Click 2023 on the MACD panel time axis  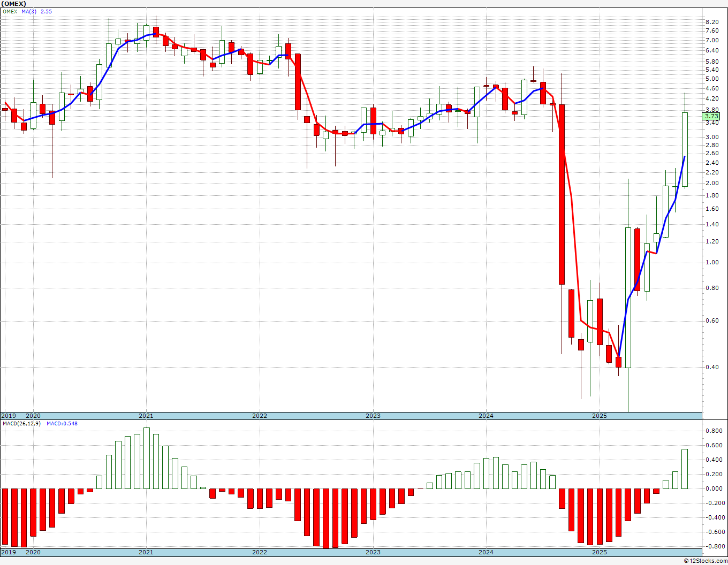(x=373, y=552)
